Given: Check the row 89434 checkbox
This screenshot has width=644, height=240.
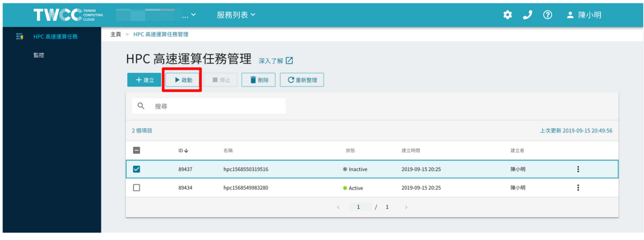Looking at the screenshot, I should tap(136, 188).
